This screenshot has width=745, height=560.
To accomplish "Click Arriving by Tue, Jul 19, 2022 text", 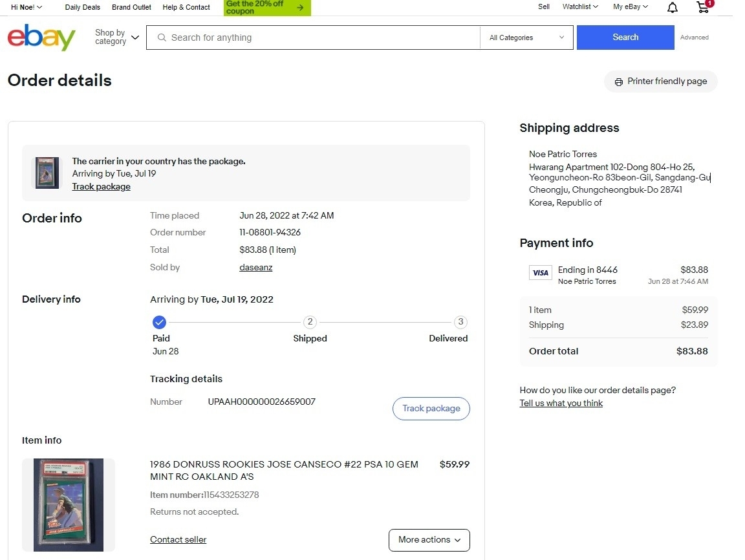I will (x=211, y=299).
